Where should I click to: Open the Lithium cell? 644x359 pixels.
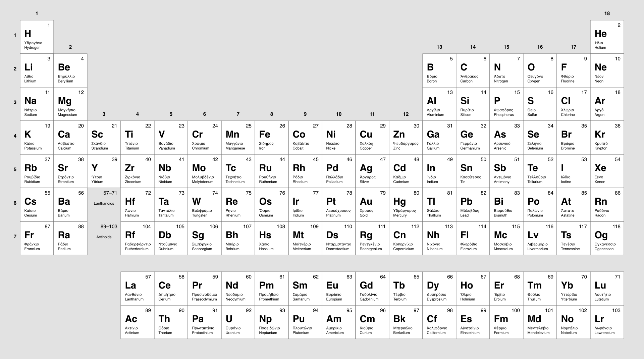pos(37,70)
